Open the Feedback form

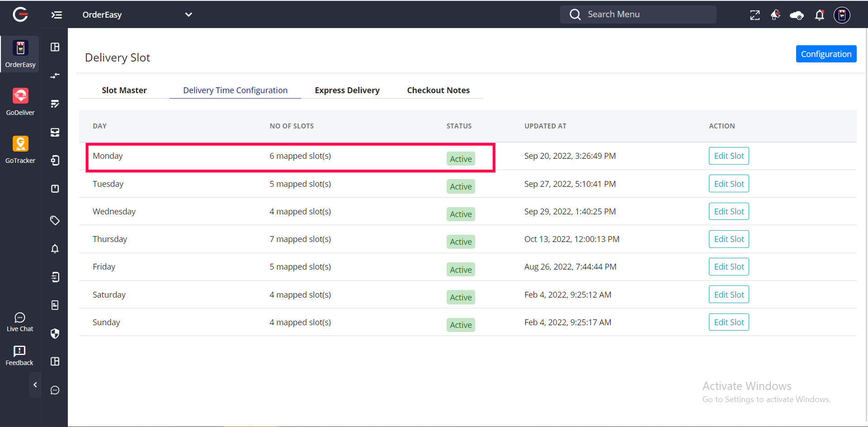tap(19, 356)
